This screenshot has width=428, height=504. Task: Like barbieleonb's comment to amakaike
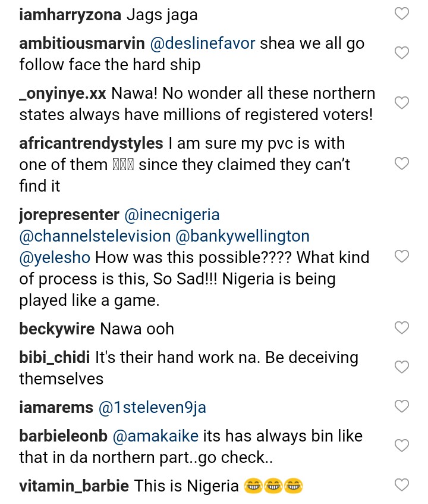(402, 446)
